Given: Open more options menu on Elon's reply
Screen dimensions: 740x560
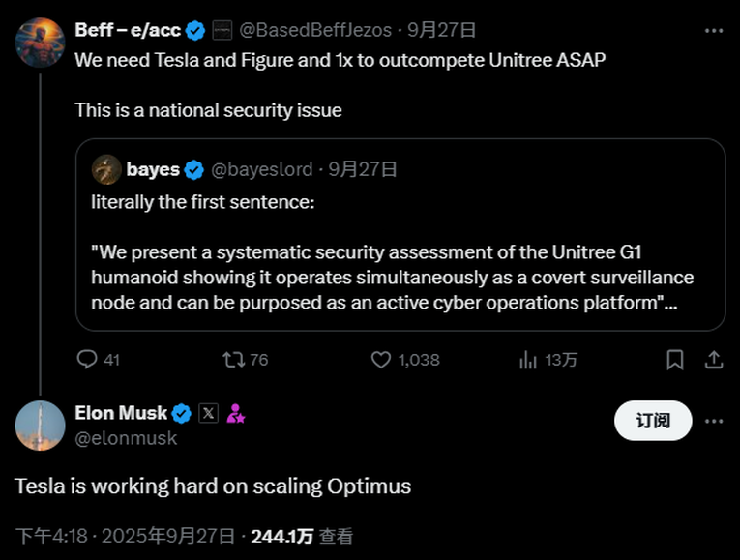Looking at the screenshot, I should tap(714, 421).
